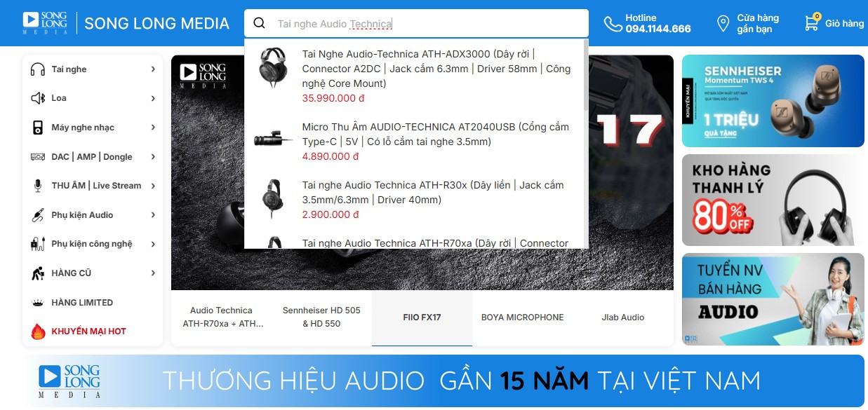The width and height of the screenshot is (868, 410).
Task: Select the Audio Technica ATH-R70xa slider tab
Action: click(x=222, y=317)
